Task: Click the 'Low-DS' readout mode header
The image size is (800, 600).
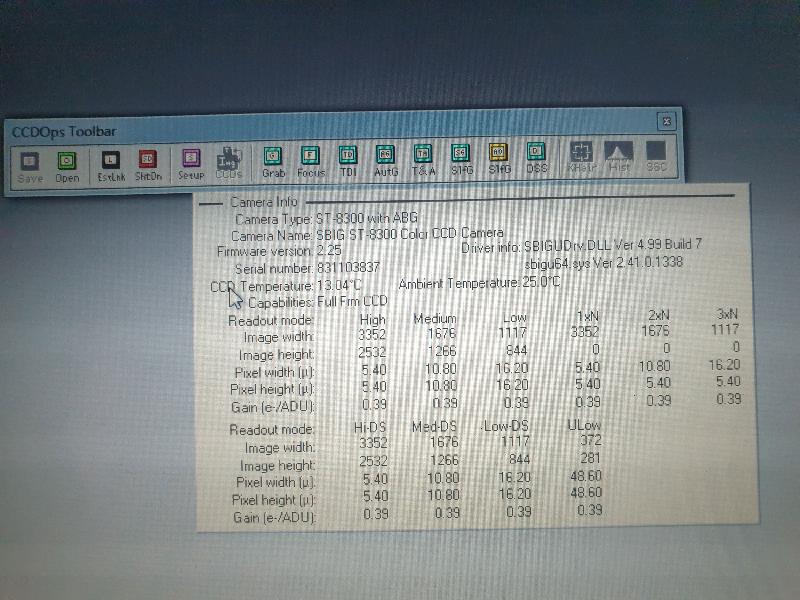Action: (506, 425)
